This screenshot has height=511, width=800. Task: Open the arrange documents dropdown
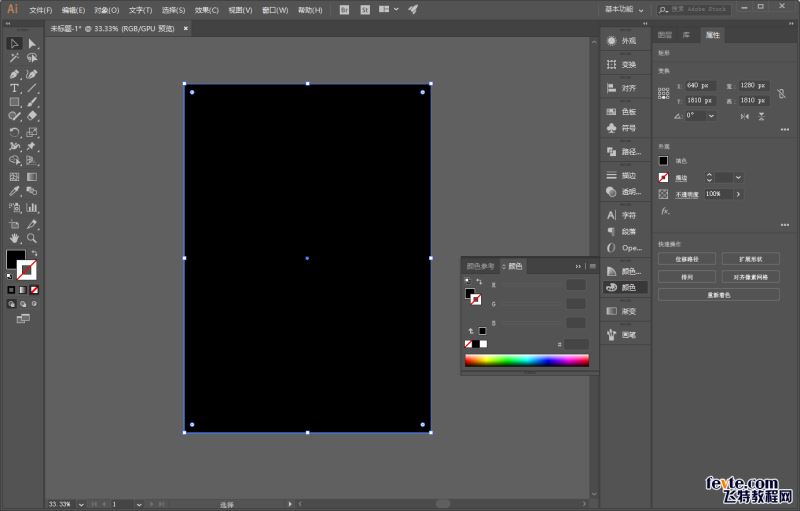388,10
